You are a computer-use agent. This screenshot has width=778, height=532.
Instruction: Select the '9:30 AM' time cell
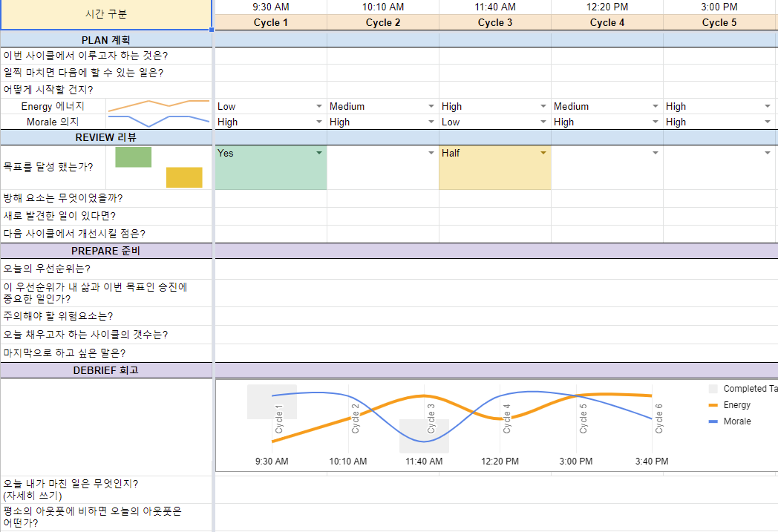(x=271, y=7)
